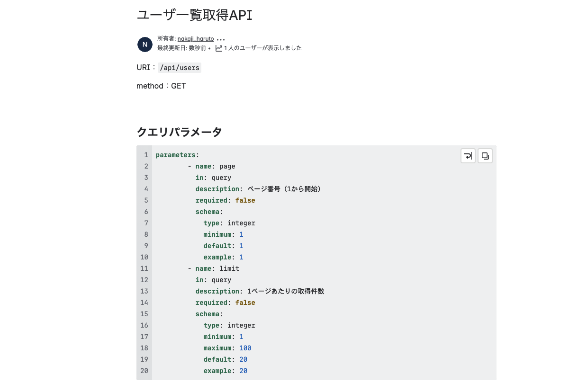
Task: Click line number 20 in the code block
Action: tap(144, 371)
